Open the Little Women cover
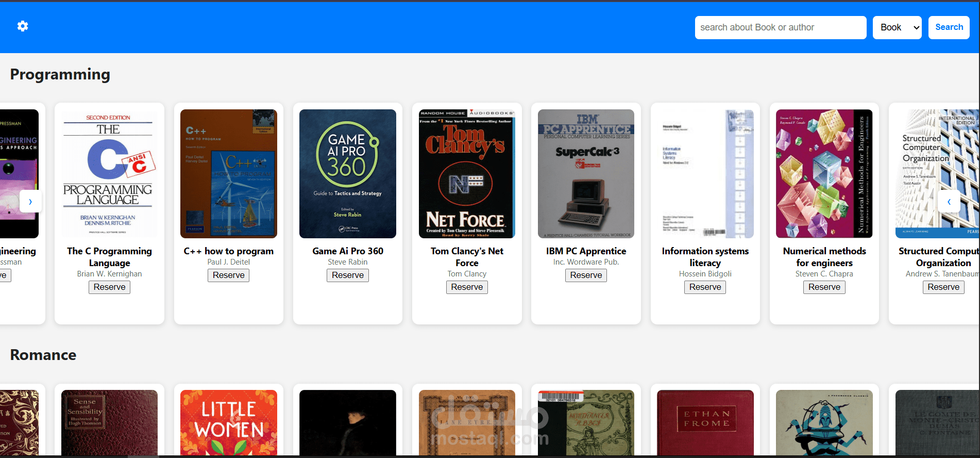 click(x=229, y=423)
